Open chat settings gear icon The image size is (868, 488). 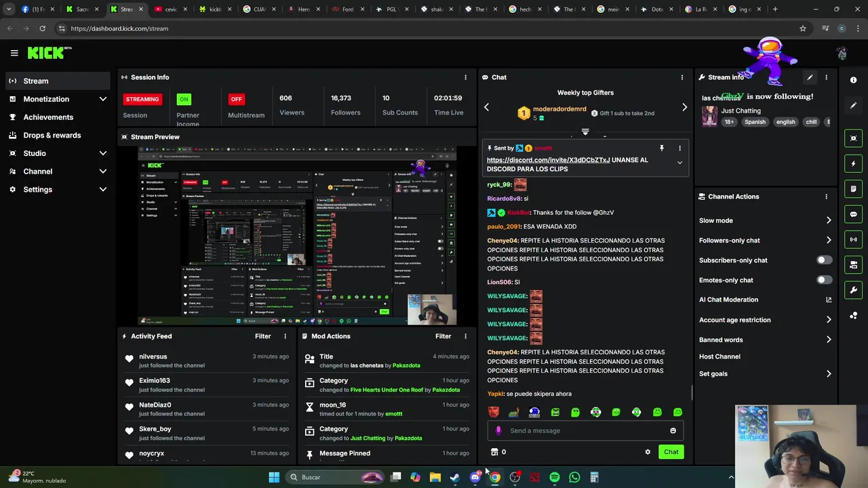(x=648, y=452)
